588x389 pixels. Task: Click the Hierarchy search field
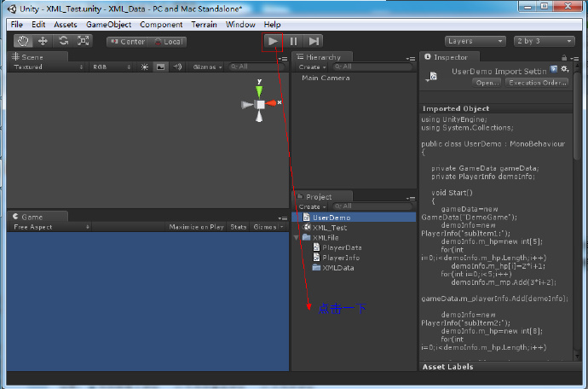click(x=372, y=67)
